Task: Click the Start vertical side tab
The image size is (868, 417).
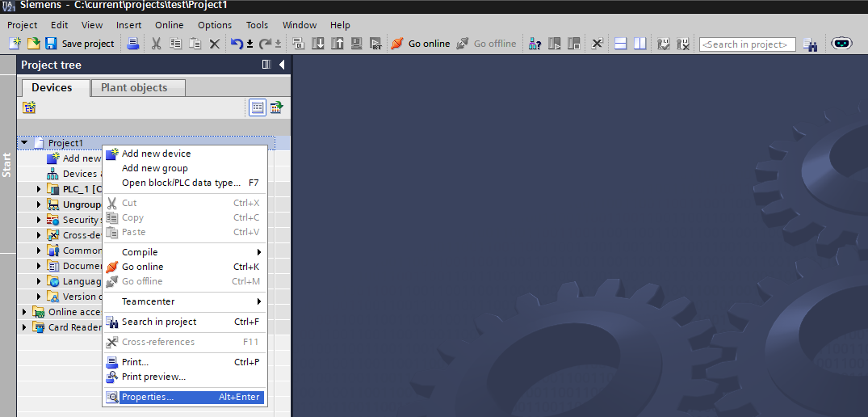Action: 7,165
